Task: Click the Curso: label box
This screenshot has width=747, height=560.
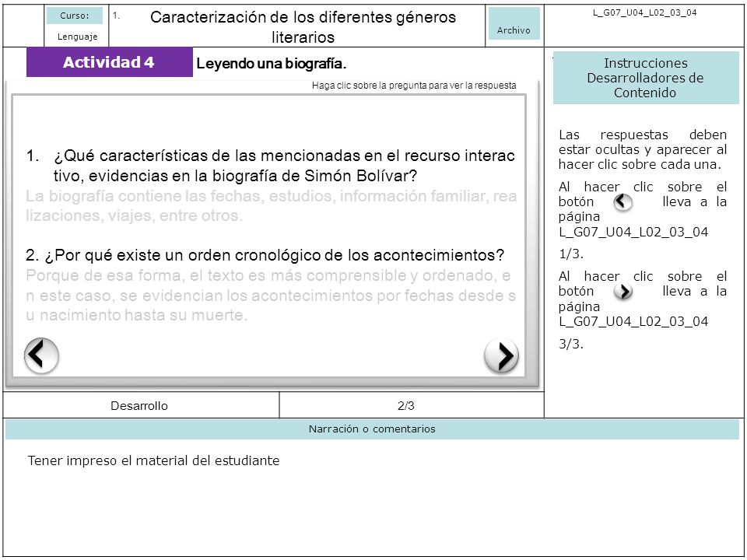Action: [x=75, y=16]
